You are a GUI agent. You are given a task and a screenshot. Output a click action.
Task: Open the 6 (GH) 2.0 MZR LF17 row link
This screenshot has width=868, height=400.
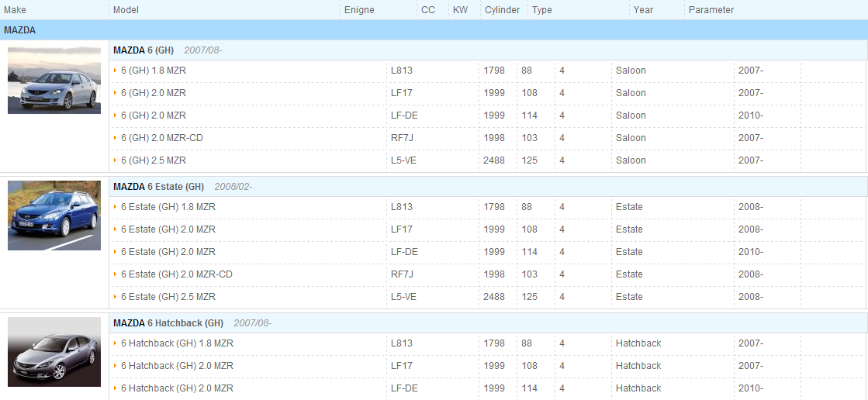[154, 93]
